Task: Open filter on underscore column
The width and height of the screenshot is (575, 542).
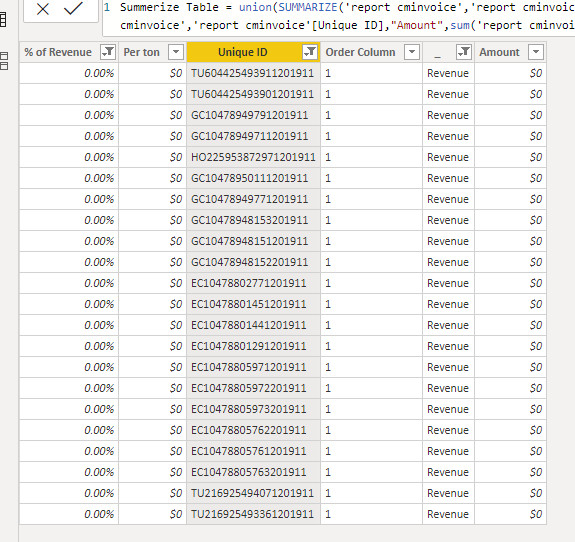Action: point(464,52)
